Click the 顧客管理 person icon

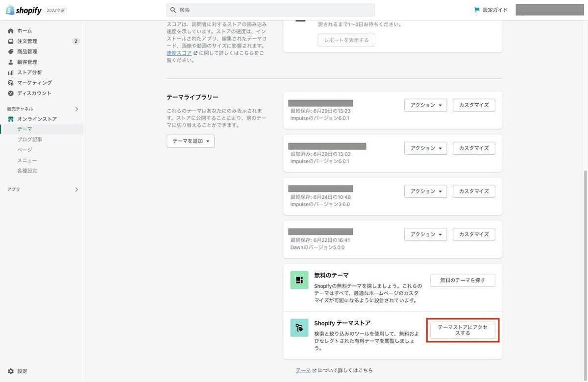(x=11, y=62)
